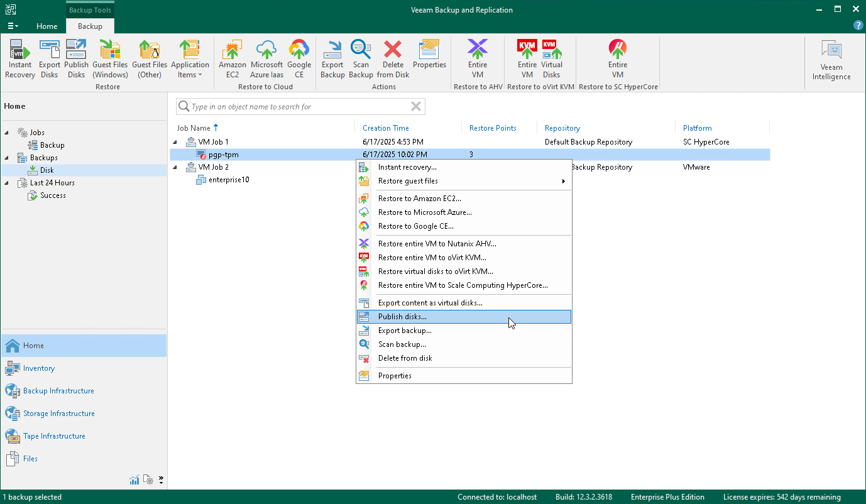The height and width of the screenshot is (504, 866).
Task: Restore Entire VM to oVirt KVM
Action: pos(527,59)
